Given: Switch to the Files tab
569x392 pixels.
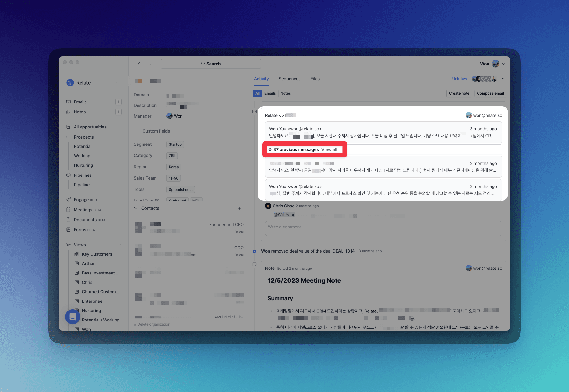Looking at the screenshot, I should coord(315,79).
